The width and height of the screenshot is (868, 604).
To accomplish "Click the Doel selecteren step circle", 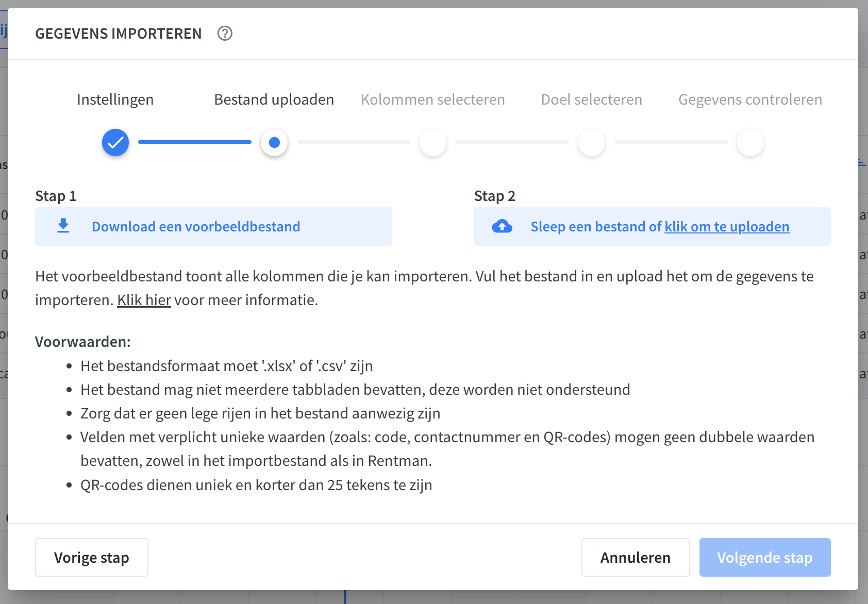I will [592, 142].
